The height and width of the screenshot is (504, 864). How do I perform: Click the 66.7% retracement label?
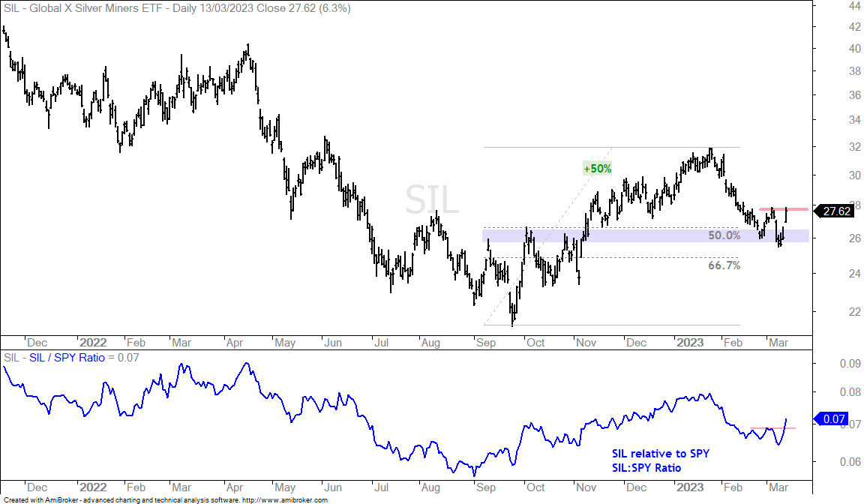coord(724,265)
